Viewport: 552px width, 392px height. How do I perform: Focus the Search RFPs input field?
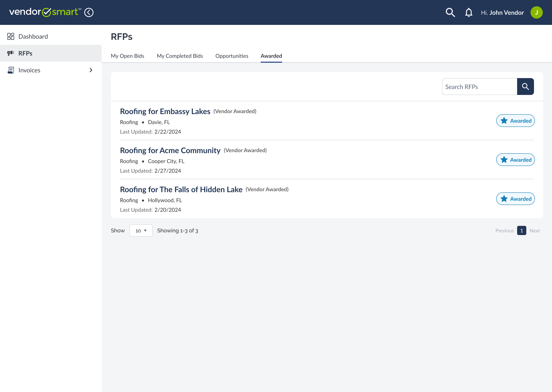[x=479, y=87]
